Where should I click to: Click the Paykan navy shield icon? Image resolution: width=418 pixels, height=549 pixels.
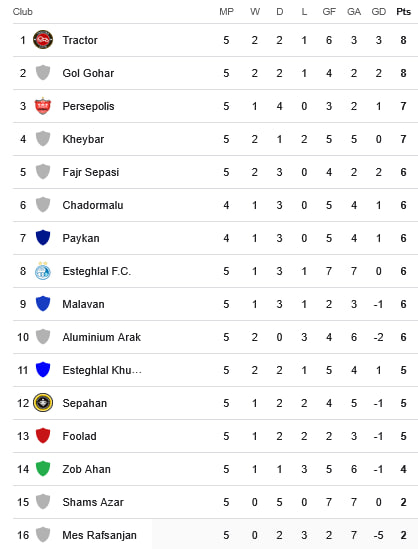pyautogui.click(x=43, y=238)
